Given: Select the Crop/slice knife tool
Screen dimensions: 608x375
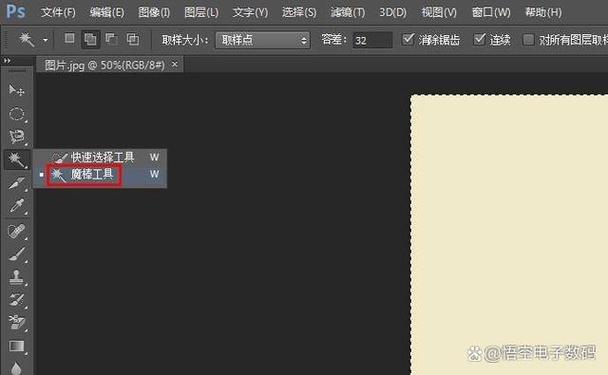Looking at the screenshot, I should pyautogui.click(x=16, y=183).
